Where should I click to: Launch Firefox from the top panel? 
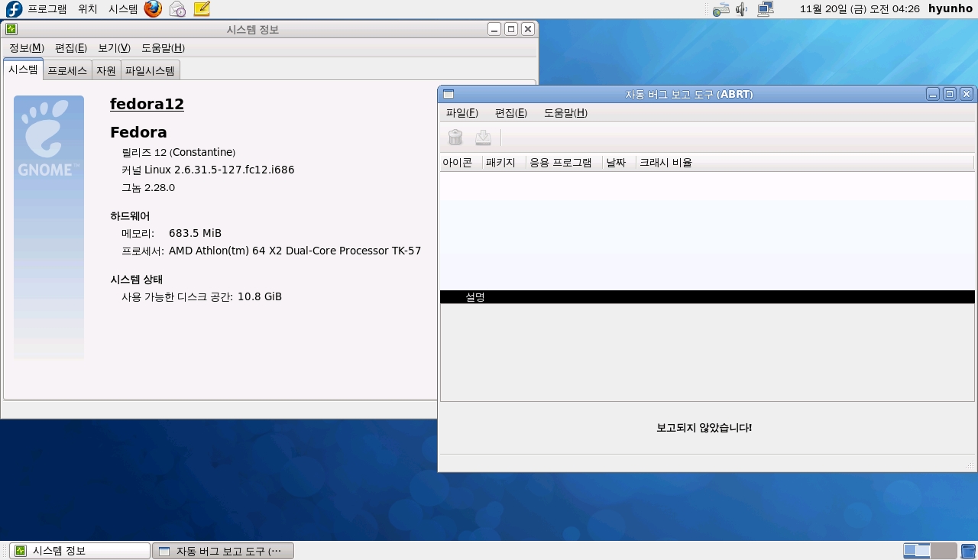(153, 9)
